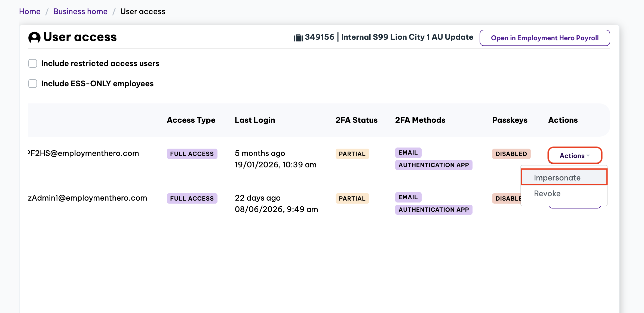Screen dimensions: 644x313
Task: Click the 08/06/2026, 9:49 am timestamp
Action: pos(276,209)
